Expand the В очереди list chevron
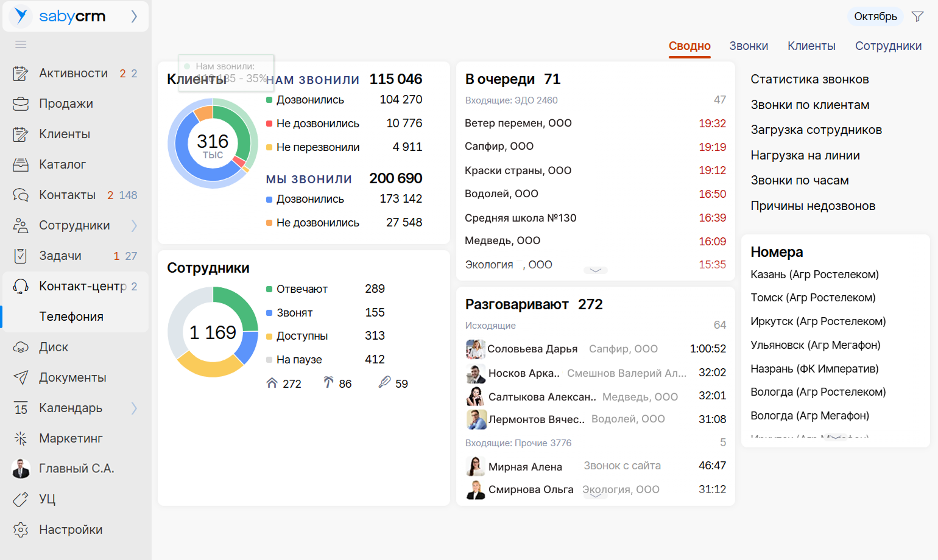The image size is (938, 560). pos(595,270)
